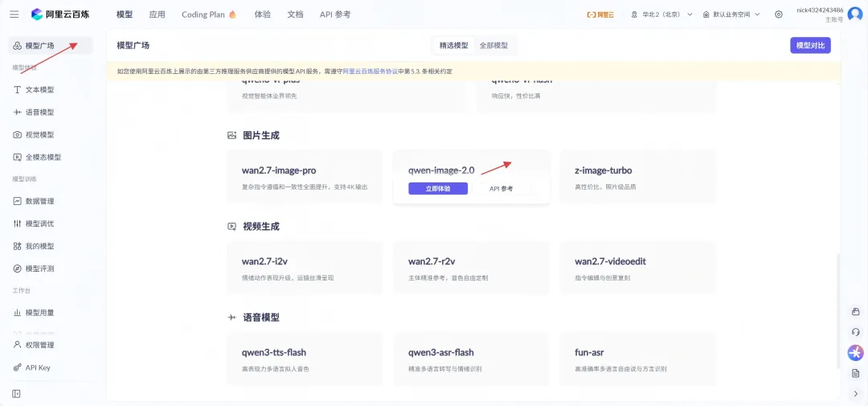The image size is (868, 406).
Task: Select the qwen3-asr-flash model card
Action: (471, 359)
